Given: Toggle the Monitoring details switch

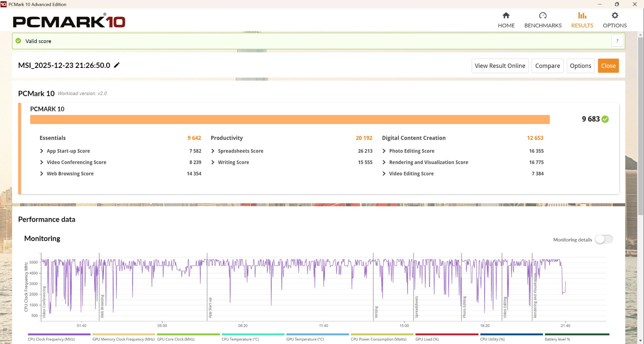Looking at the screenshot, I should point(604,239).
